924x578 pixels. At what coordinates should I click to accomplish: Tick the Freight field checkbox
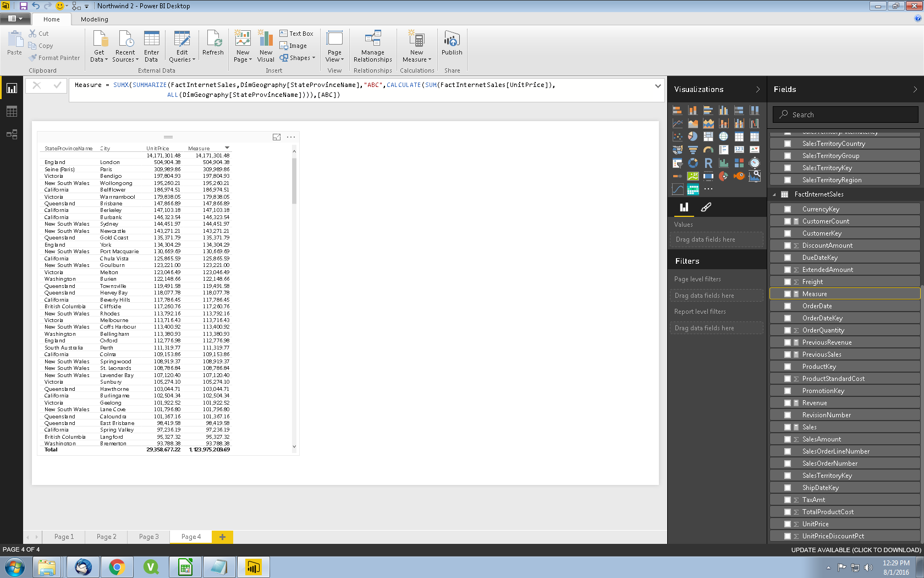coord(788,282)
